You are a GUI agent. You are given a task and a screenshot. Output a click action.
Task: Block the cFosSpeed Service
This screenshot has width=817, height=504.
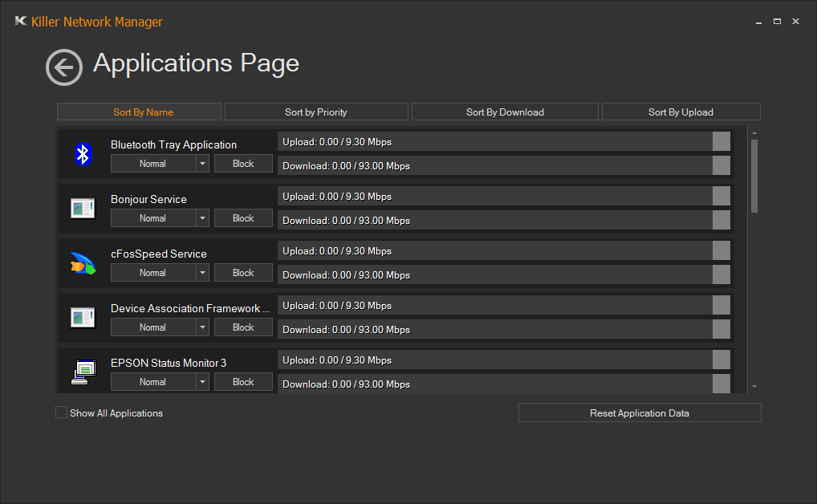243,273
